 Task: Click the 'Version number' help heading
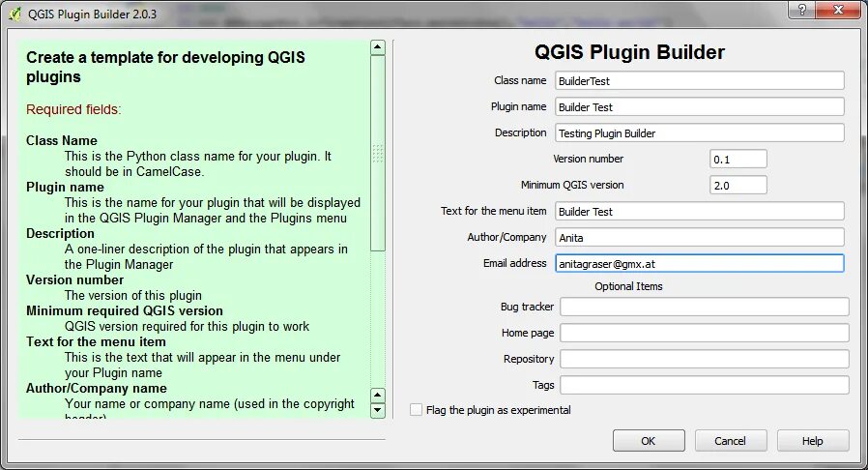[x=74, y=280]
